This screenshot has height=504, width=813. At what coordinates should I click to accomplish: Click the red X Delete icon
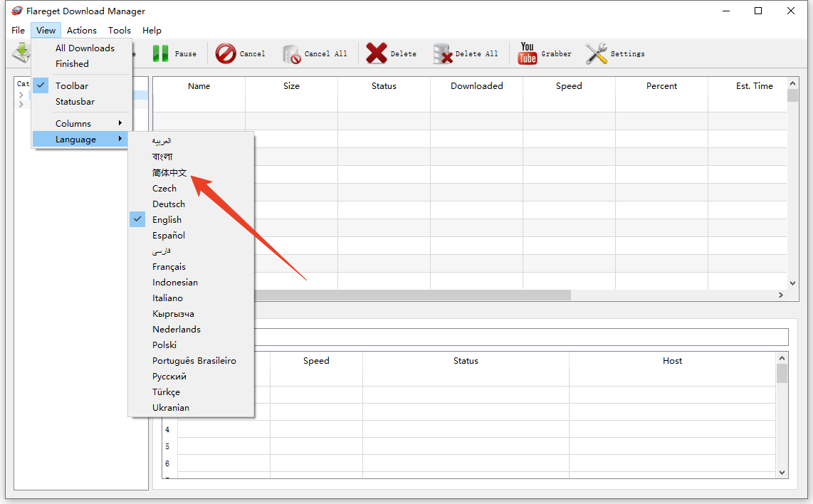click(x=377, y=53)
